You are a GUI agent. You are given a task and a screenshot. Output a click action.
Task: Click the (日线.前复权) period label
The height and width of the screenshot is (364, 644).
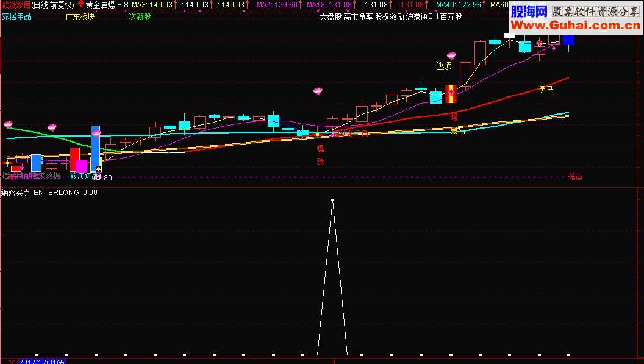coord(53,5)
